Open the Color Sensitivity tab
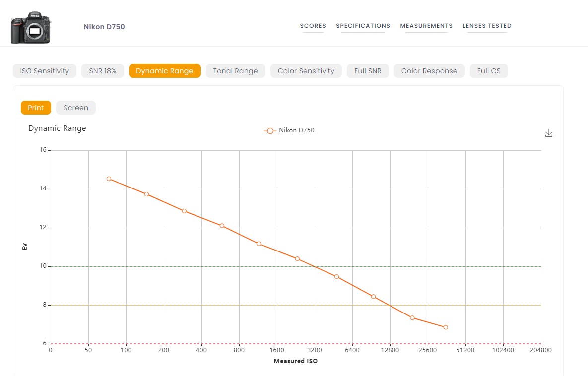The height and width of the screenshot is (376, 588). click(306, 71)
